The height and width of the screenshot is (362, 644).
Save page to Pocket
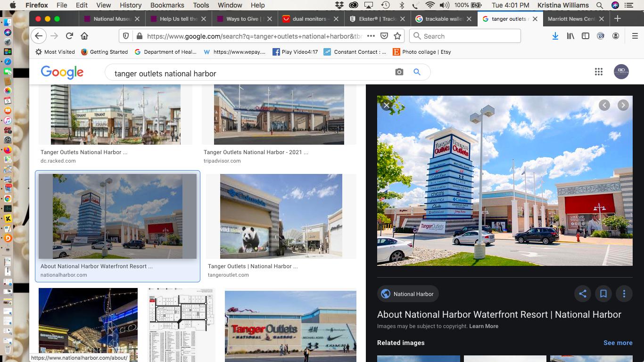point(384,36)
